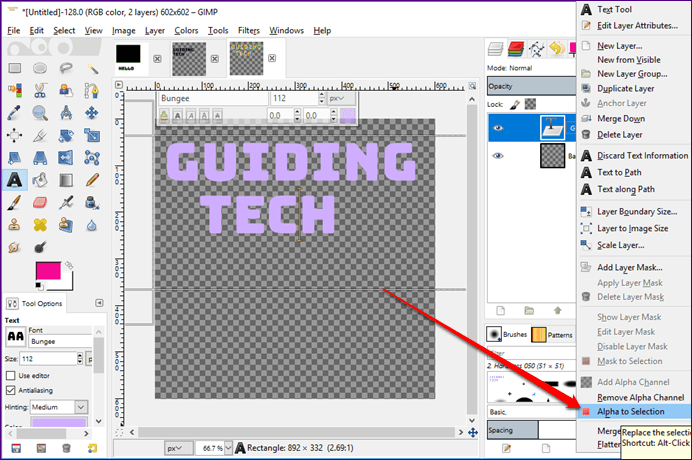Select the Blur/Sharpen droplet tool
The image size is (692, 460).
[92, 225]
